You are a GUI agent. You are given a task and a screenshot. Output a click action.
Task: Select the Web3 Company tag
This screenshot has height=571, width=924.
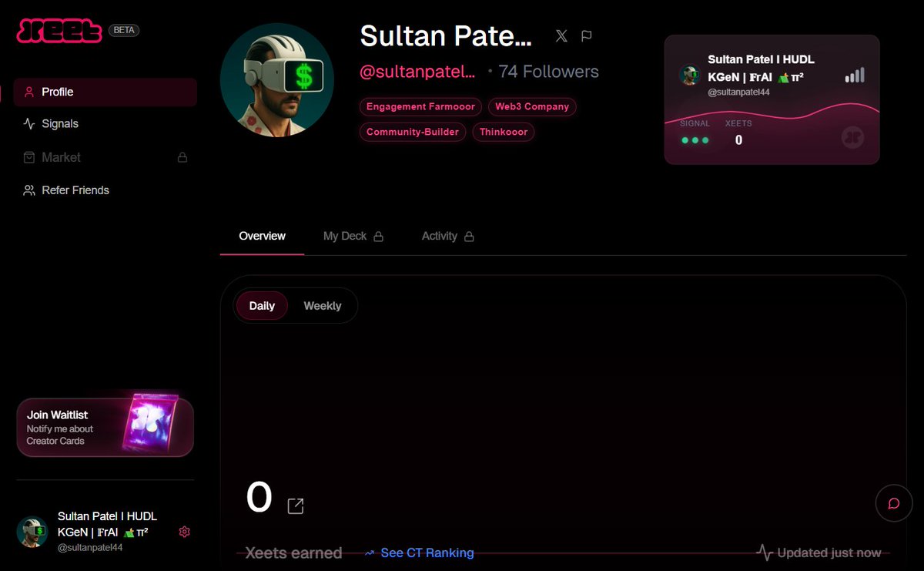[x=532, y=106]
